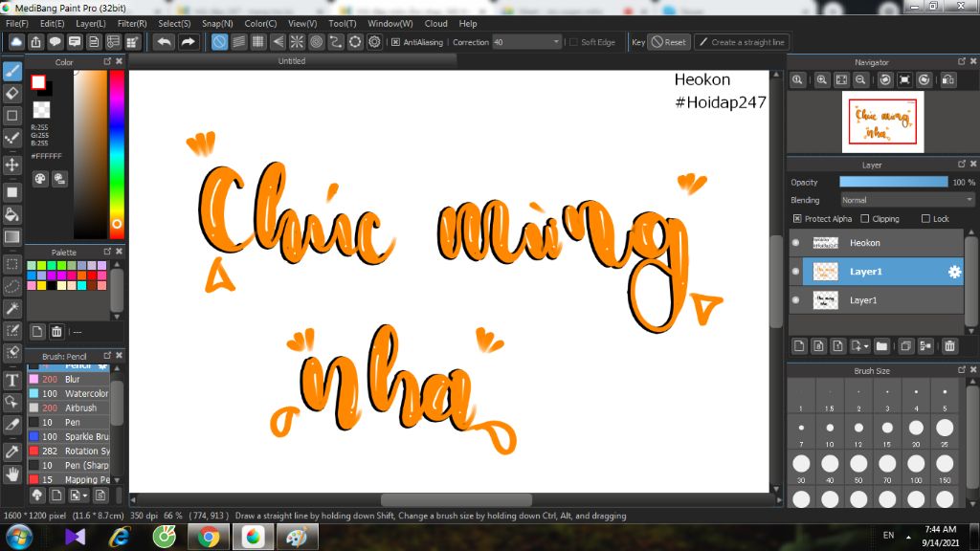Select the Eyedropper tool

[x=11, y=452]
